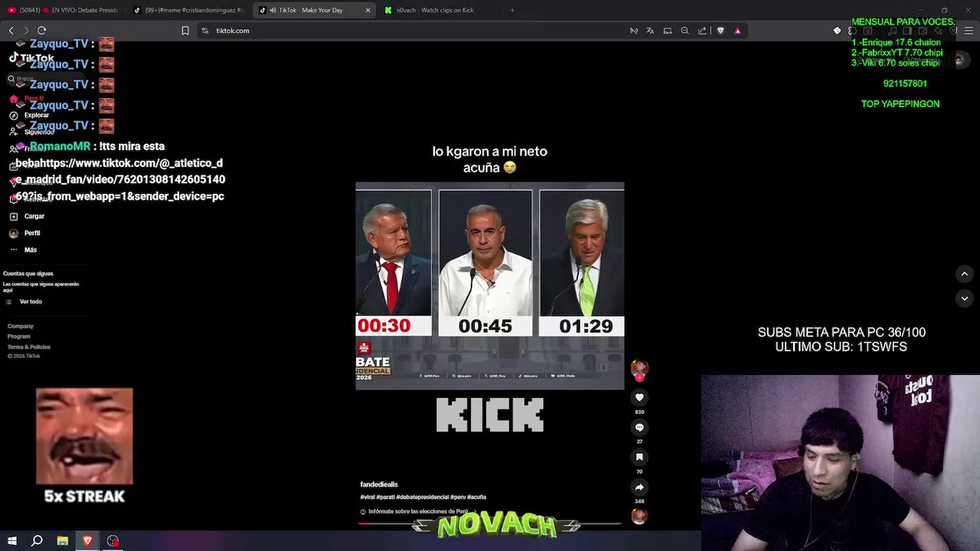
Task: Open Más options in TikTok sidebar
Action: (24, 250)
